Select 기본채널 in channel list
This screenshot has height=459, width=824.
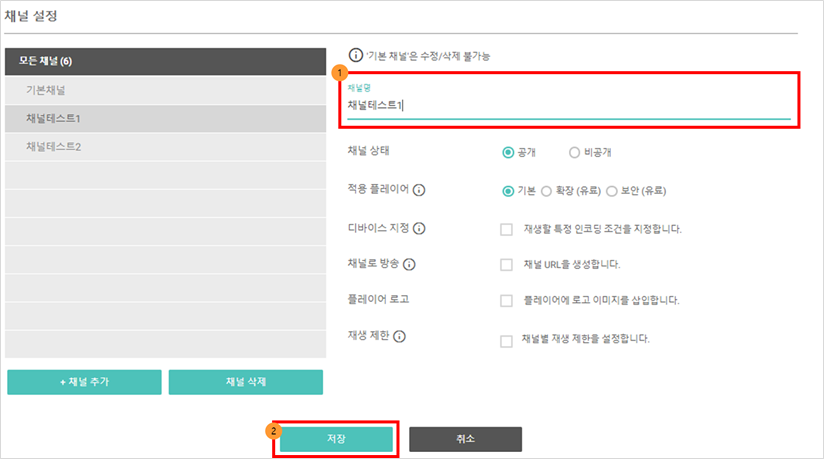[166, 90]
